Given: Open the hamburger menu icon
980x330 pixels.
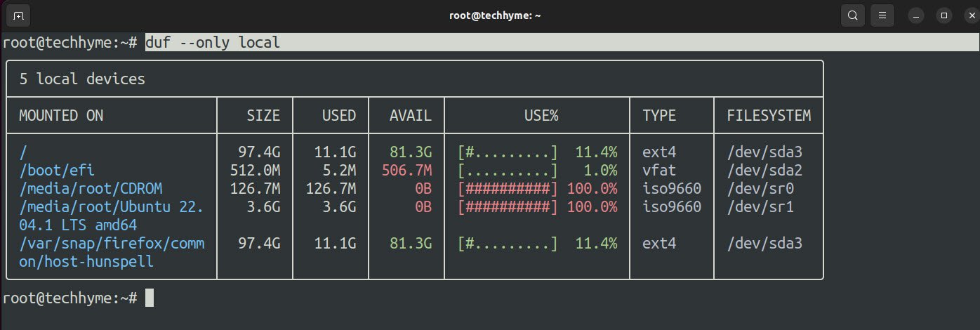Looking at the screenshot, I should pyautogui.click(x=883, y=15).
